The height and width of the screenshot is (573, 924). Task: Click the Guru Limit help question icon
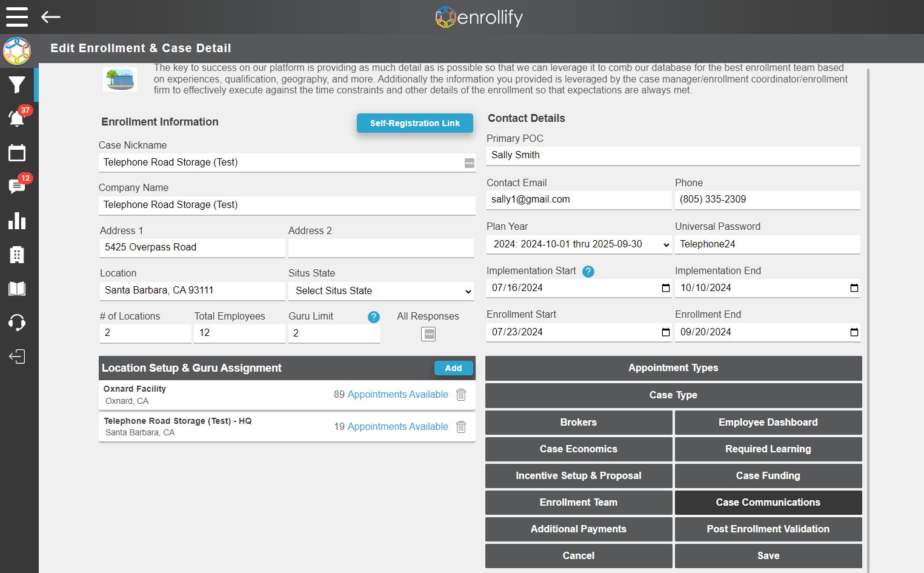coord(374,317)
